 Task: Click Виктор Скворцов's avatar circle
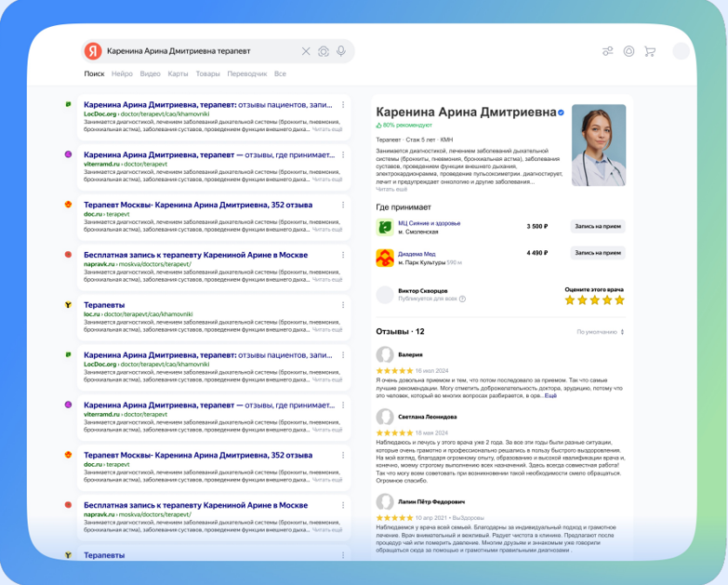384,295
